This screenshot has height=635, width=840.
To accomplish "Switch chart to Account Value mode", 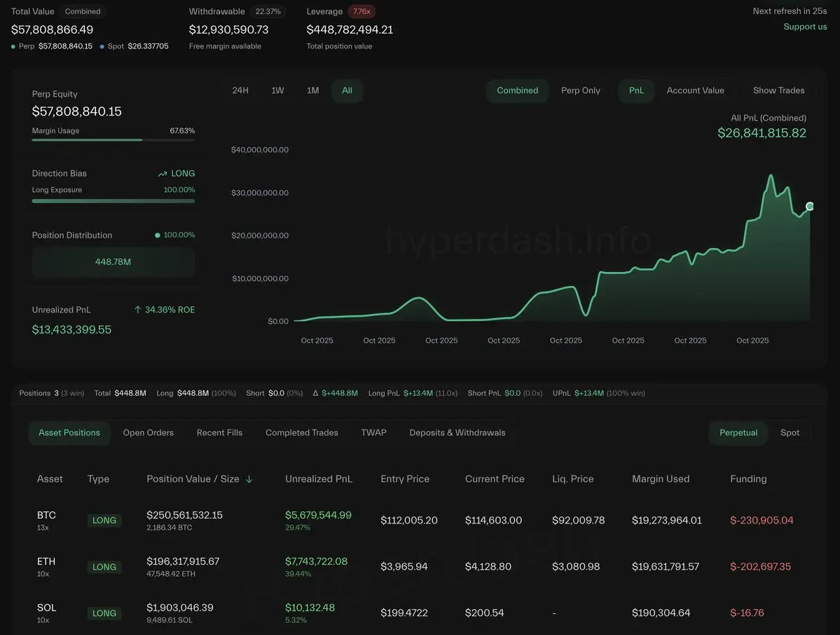I will pyautogui.click(x=695, y=90).
